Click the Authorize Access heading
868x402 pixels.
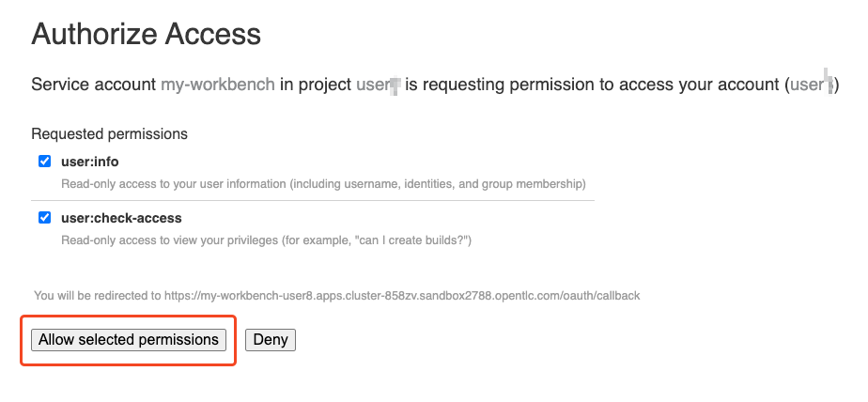[x=146, y=35]
